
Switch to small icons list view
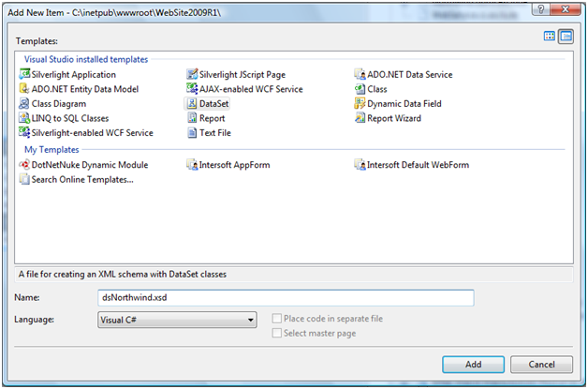click(566, 37)
